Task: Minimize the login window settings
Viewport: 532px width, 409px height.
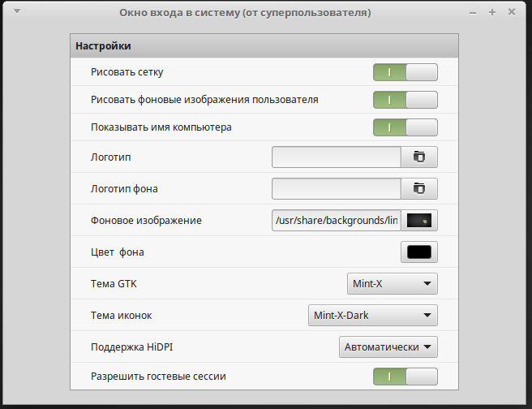Action: coord(474,13)
